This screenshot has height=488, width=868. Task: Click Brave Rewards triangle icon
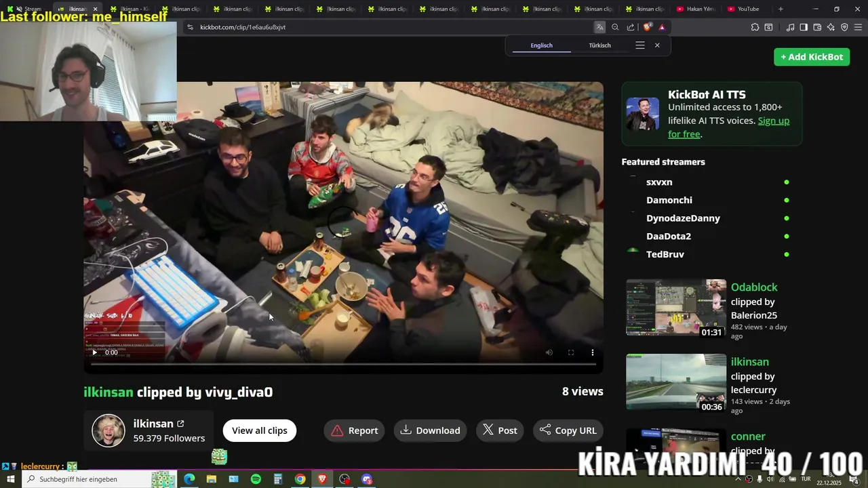(x=662, y=27)
